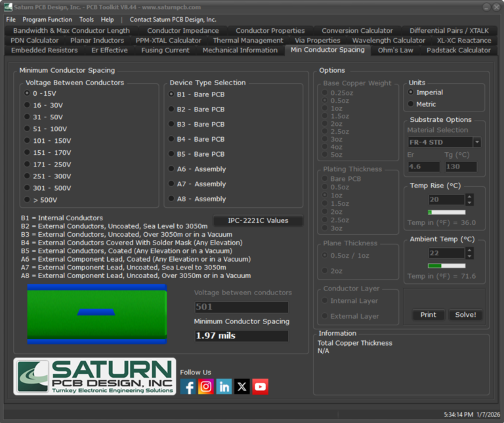The image size is (504, 423).
Task: Adjust the Temp Rise green slider bar
Action: coord(446,212)
